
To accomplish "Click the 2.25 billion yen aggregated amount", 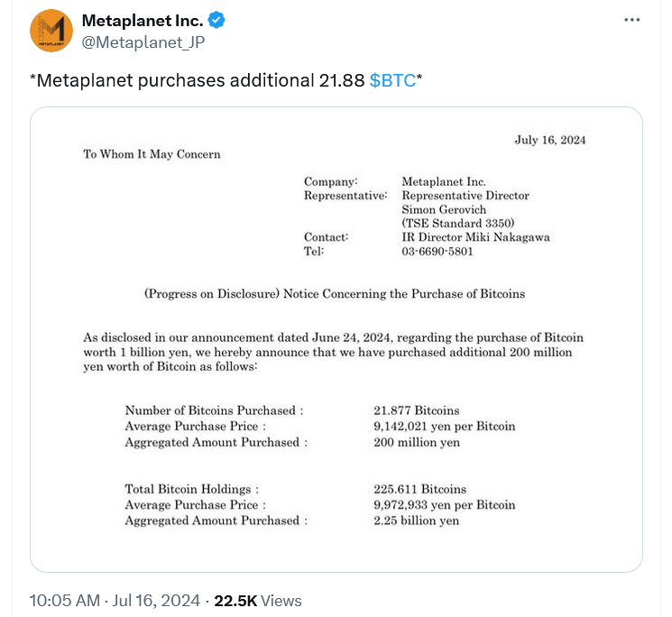I will (x=416, y=520).
